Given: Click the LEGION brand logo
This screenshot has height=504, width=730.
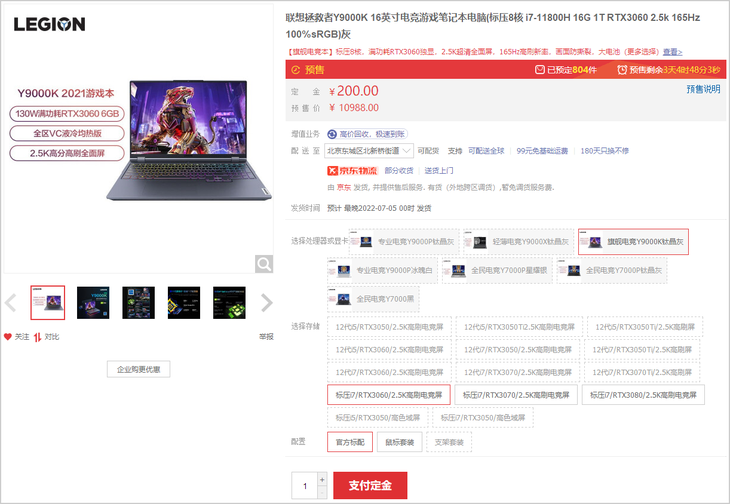Looking at the screenshot, I should pyautogui.click(x=49, y=24).
